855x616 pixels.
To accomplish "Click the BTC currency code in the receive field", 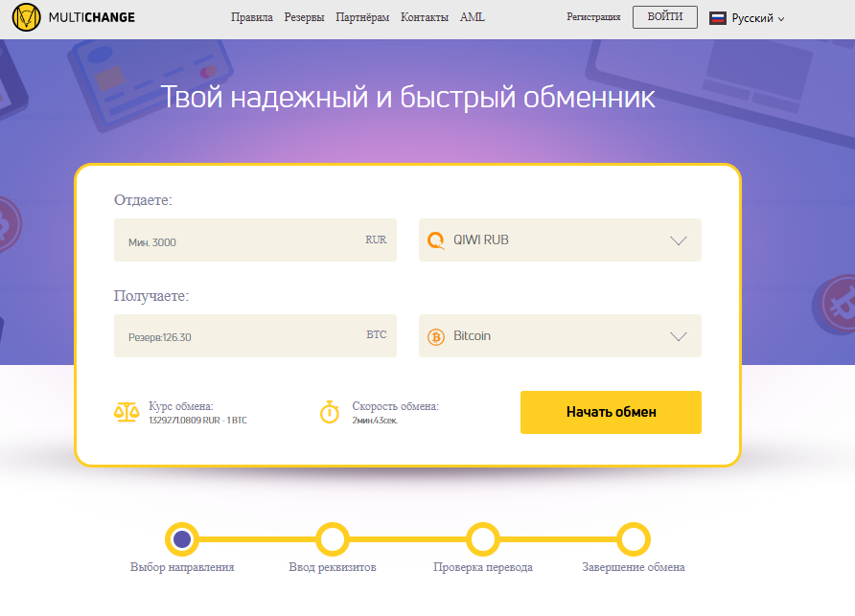I will tap(377, 334).
